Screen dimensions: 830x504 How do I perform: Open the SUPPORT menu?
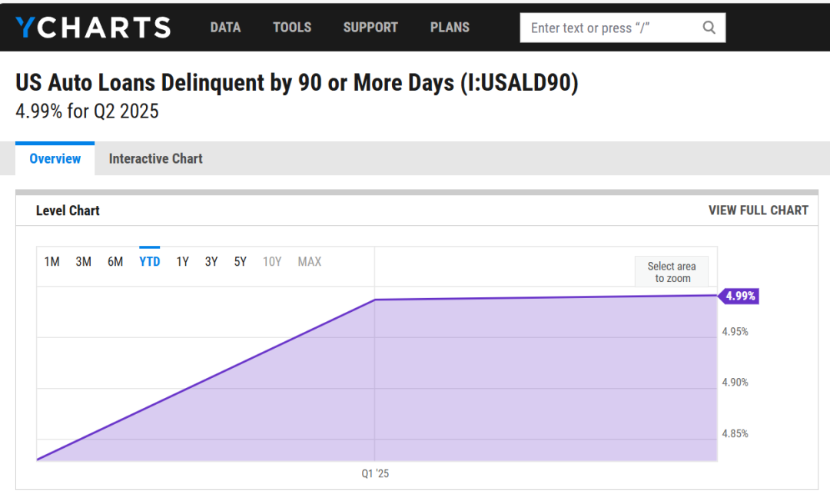point(370,28)
